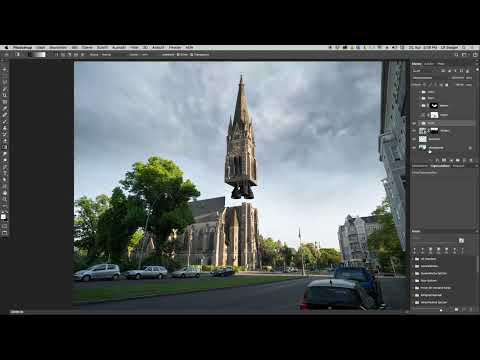Choose the linear gradient type icon
The height and width of the screenshot is (360, 480).
pos(56,55)
